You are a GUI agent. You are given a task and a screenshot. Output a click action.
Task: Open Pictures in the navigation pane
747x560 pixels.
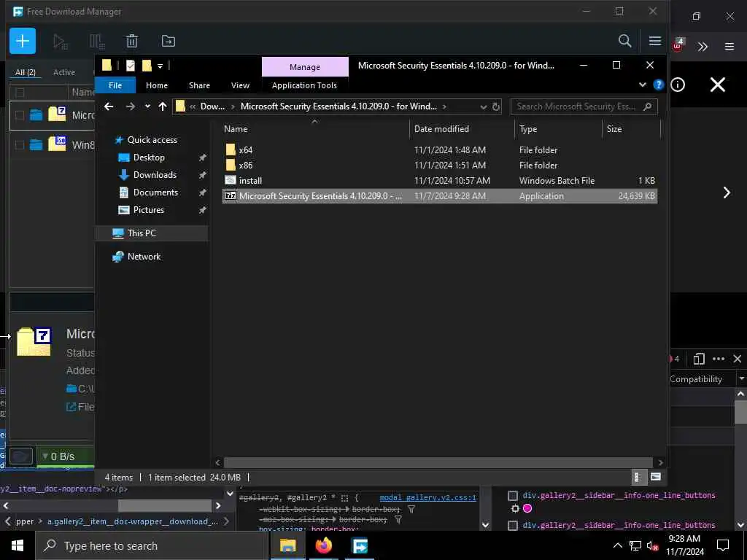[x=148, y=210]
